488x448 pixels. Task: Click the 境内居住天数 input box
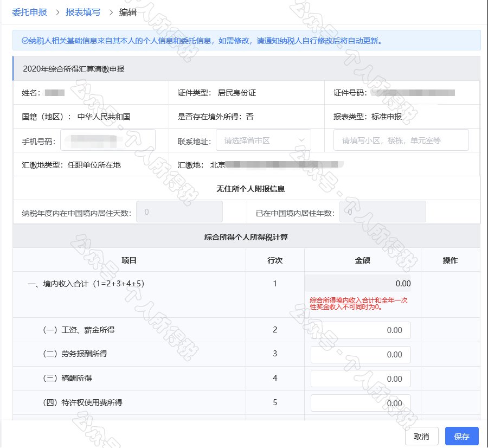pyautogui.click(x=179, y=212)
